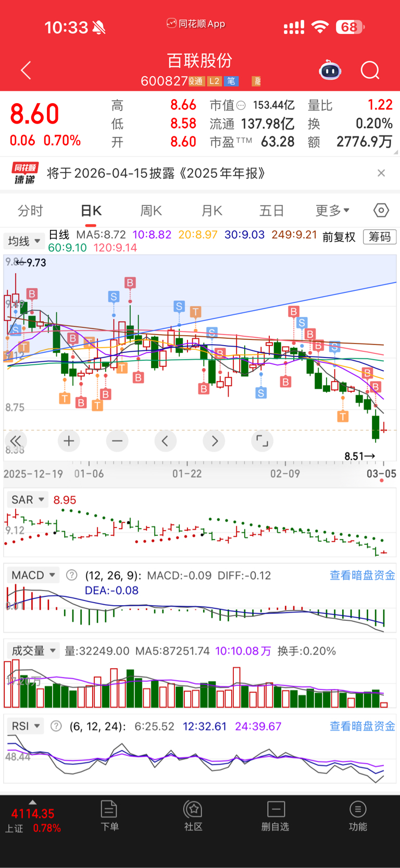Tap 02-09 date on time axis
The width and height of the screenshot is (400, 868).
coord(285,474)
